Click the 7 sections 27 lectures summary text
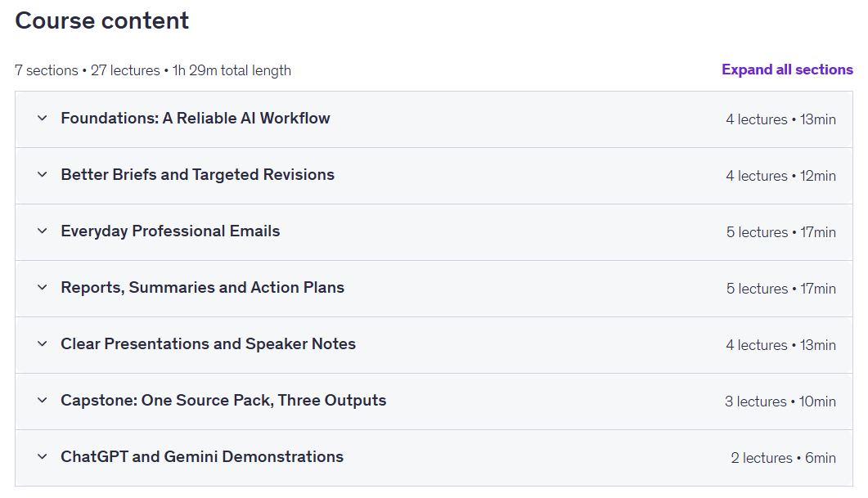 coord(153,71)
